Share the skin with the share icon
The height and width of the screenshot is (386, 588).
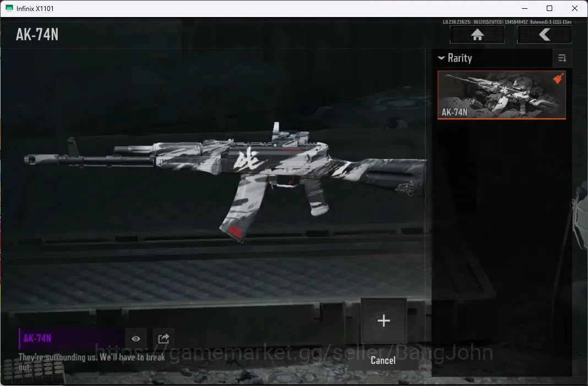pyautogui.click(x=164, y=339)
